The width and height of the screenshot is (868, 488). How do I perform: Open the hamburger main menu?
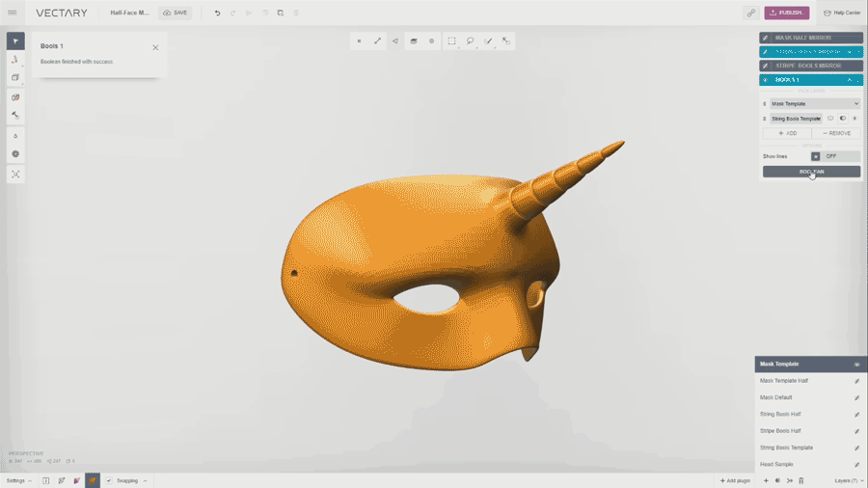point(12,13)
